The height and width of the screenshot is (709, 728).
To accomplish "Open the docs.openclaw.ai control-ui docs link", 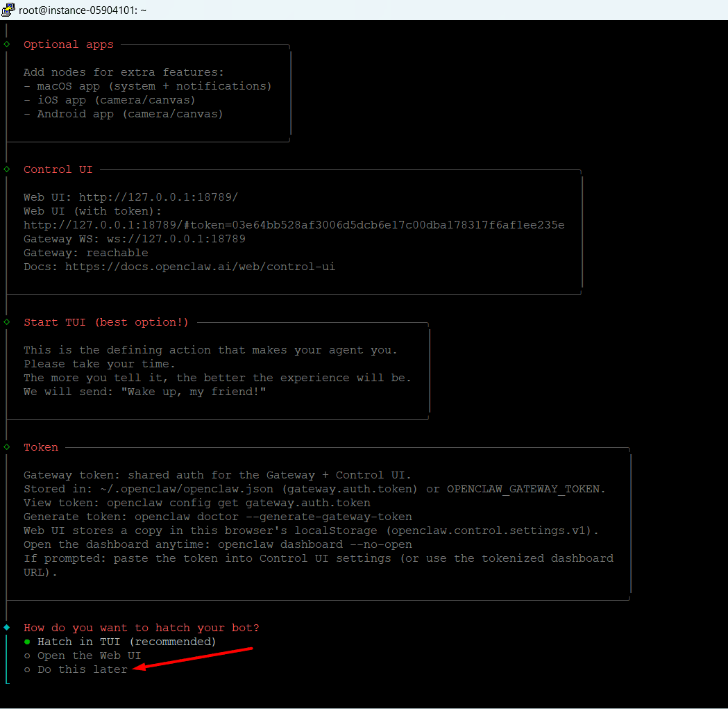I will tap(200, 267).
